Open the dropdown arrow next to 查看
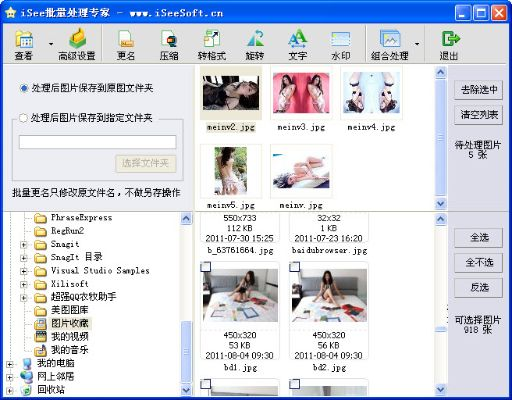This screenshot has width=512, height=400. point(51,44)
